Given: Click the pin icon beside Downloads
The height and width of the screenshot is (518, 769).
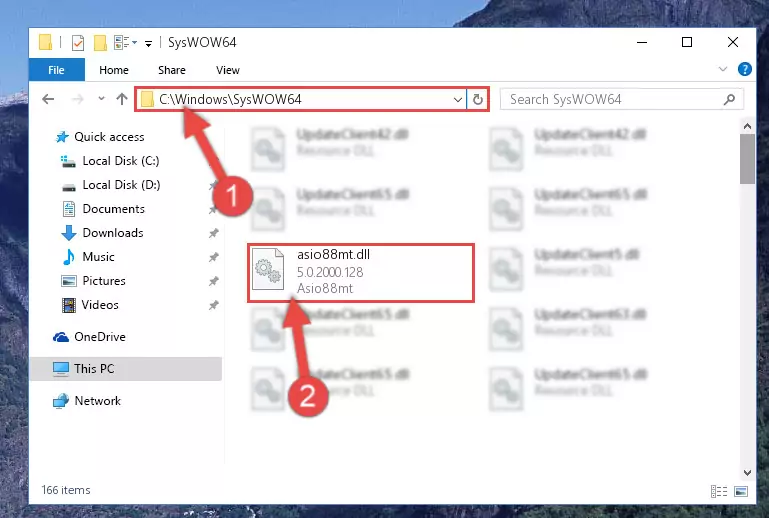Looking at the screenshot, I should click(213, 233).
